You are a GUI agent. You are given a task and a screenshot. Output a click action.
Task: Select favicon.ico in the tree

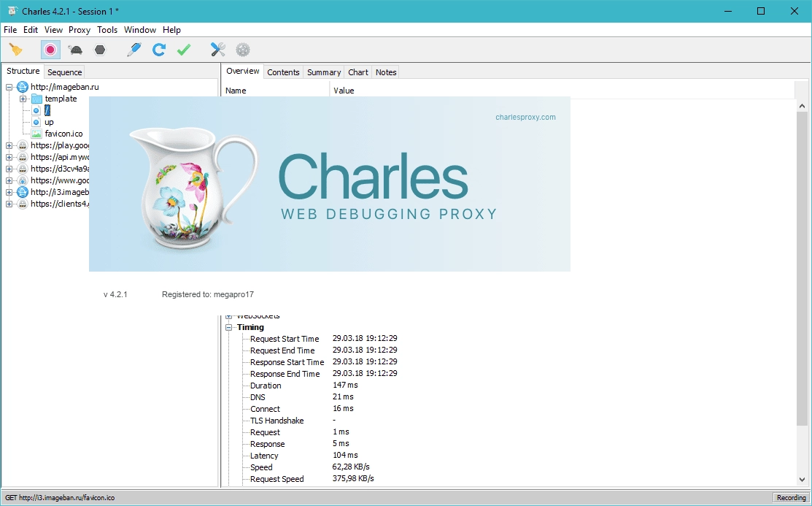(x=63, y=134)
